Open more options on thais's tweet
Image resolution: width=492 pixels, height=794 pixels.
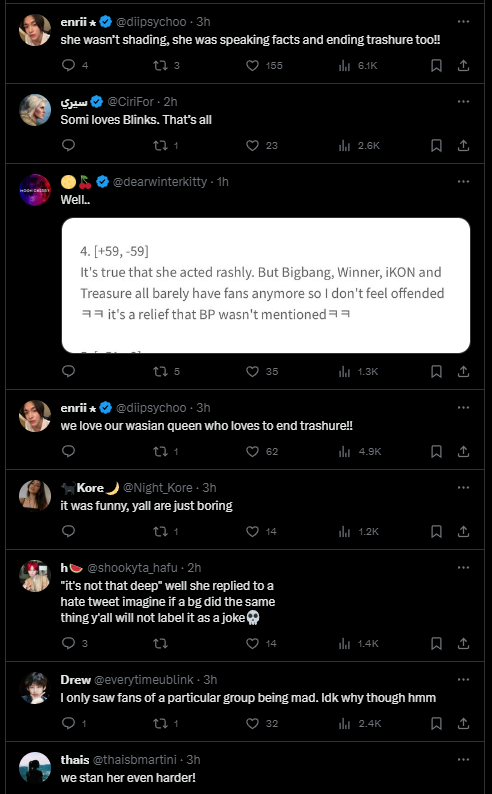pos(463,760)
